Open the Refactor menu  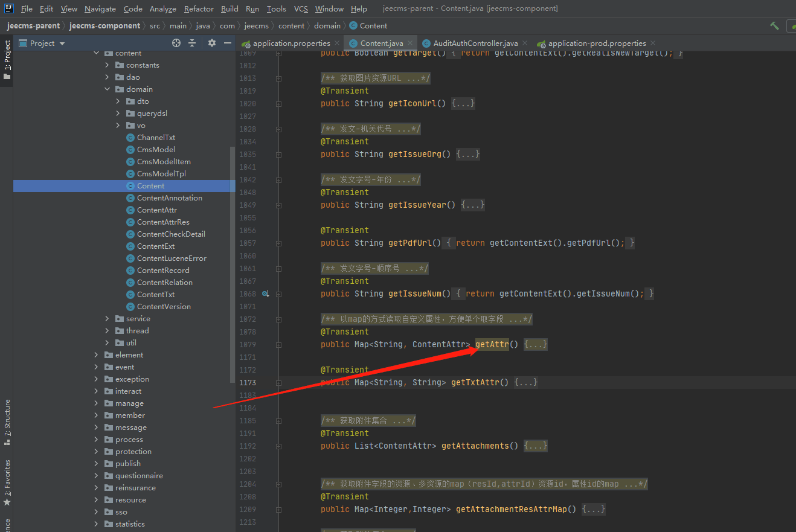pyautogui.click(x=199, y=9)
